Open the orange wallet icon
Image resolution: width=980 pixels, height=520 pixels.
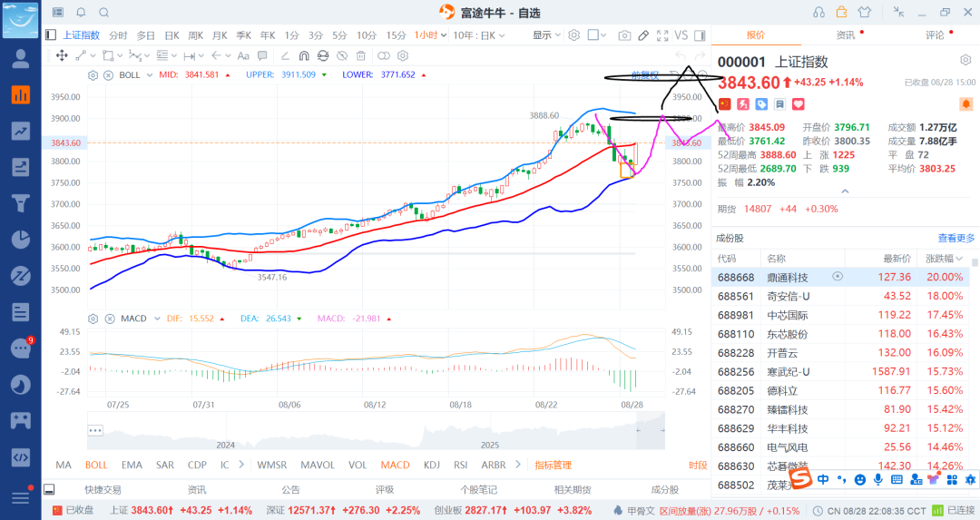point(842,12)
